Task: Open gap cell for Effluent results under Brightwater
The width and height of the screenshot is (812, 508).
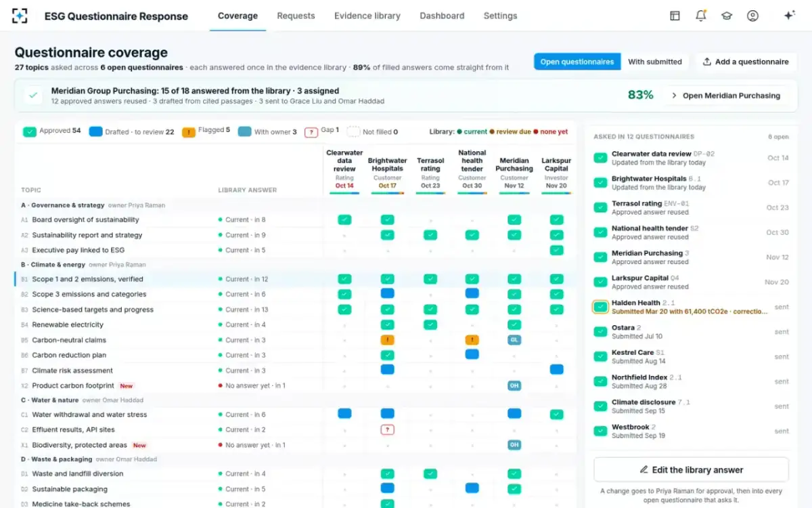Action: click(x=387, y=429)
